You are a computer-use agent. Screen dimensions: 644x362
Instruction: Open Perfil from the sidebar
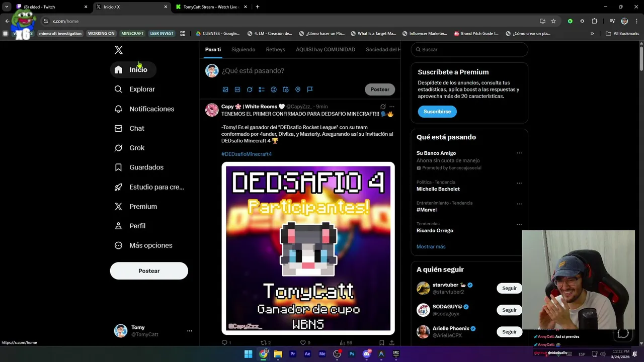click(x=130, y=226)
